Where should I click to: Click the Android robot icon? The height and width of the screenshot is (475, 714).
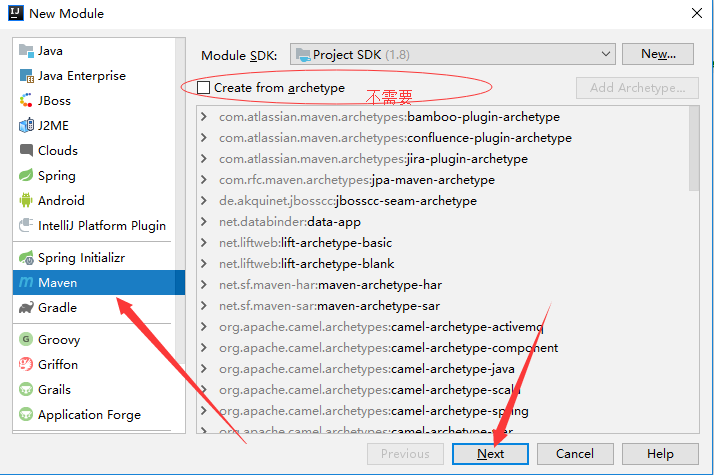(26, 200)
